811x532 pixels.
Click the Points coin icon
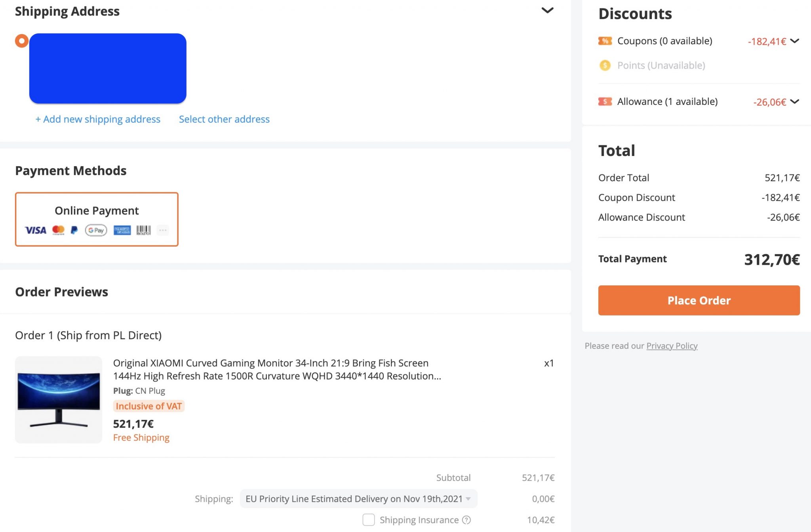coord(605,65)
